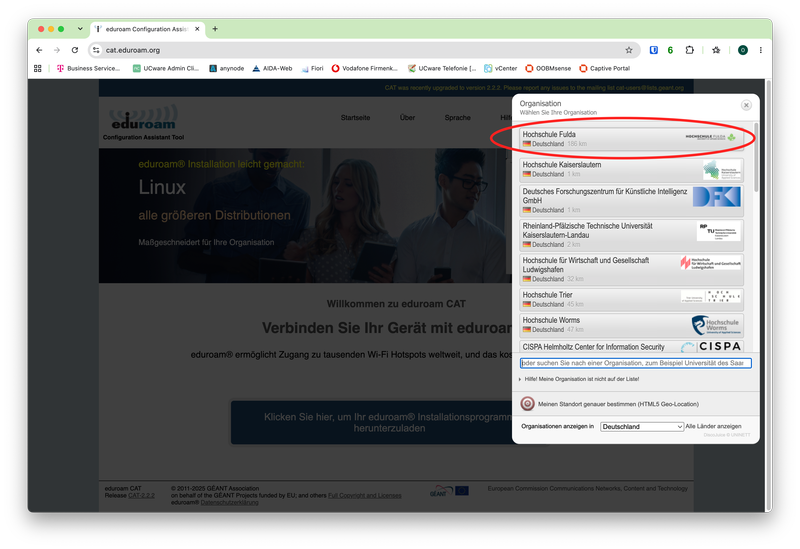This screenshot has width=800, height=549.
Task: Expand 'Hilfe! Meine Organisation ist nicht auf der Liste'
Action: tap(579, 379)
